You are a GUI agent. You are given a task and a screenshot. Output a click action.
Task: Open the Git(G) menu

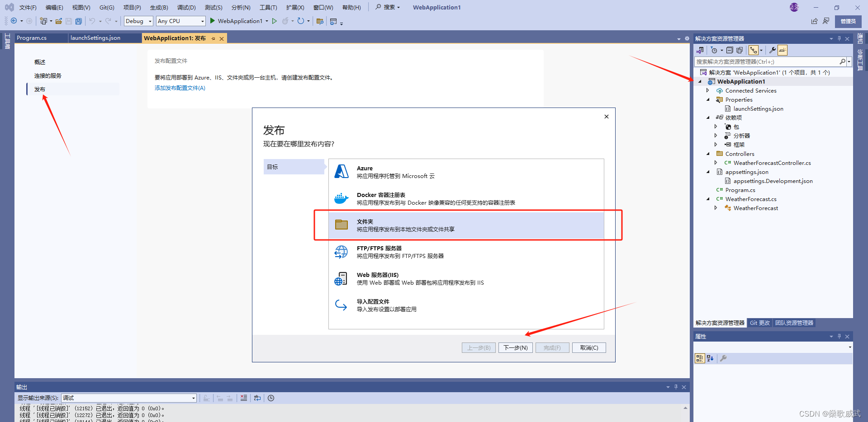(106, 7)
